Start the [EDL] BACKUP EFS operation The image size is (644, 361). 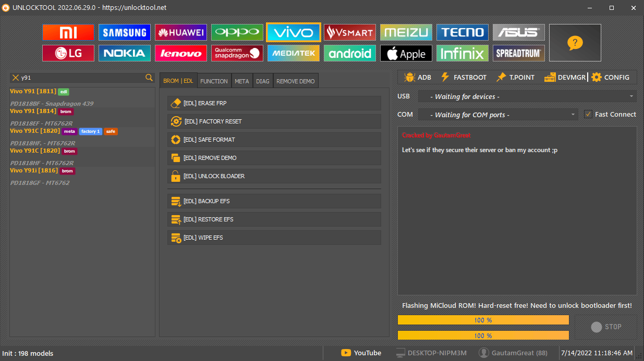point(274,201)
